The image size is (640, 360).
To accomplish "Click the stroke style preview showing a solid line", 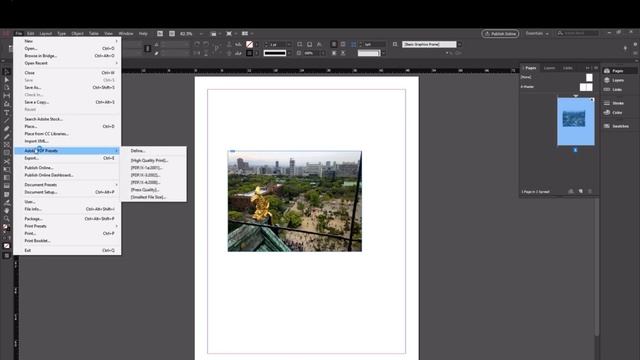I will coord(275,53).
